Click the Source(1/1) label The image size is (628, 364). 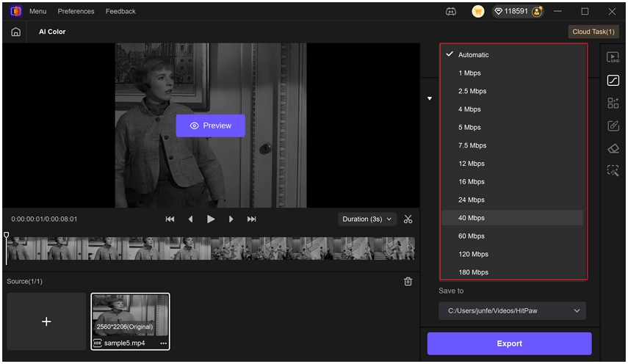[x=24, y=281]
